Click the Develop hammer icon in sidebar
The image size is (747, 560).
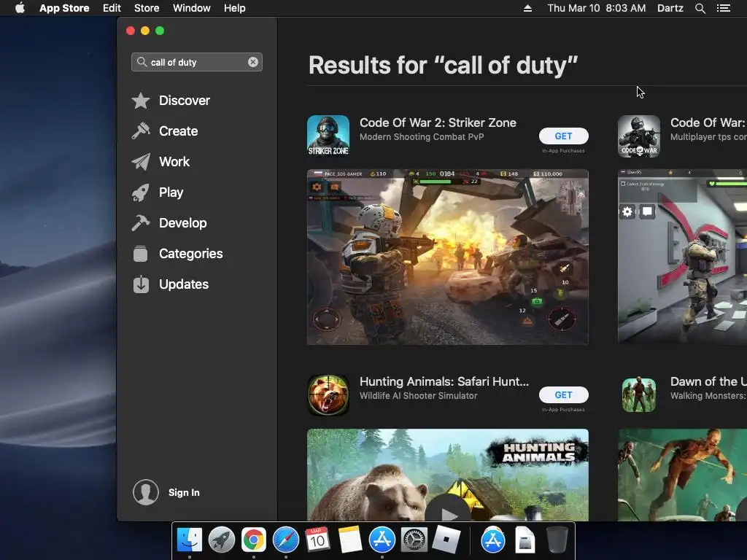pyautogui.click(x=141, y=223)
